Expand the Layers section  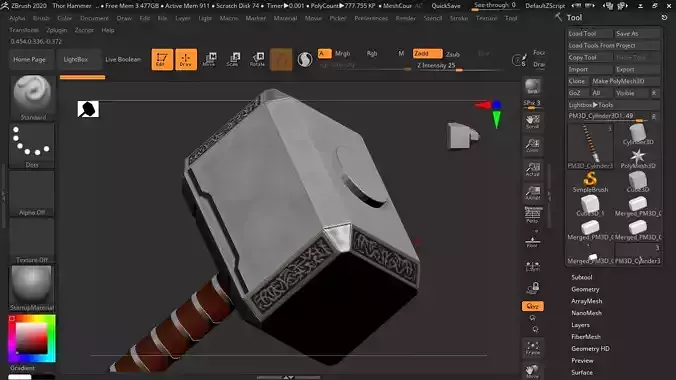(580, 325)
